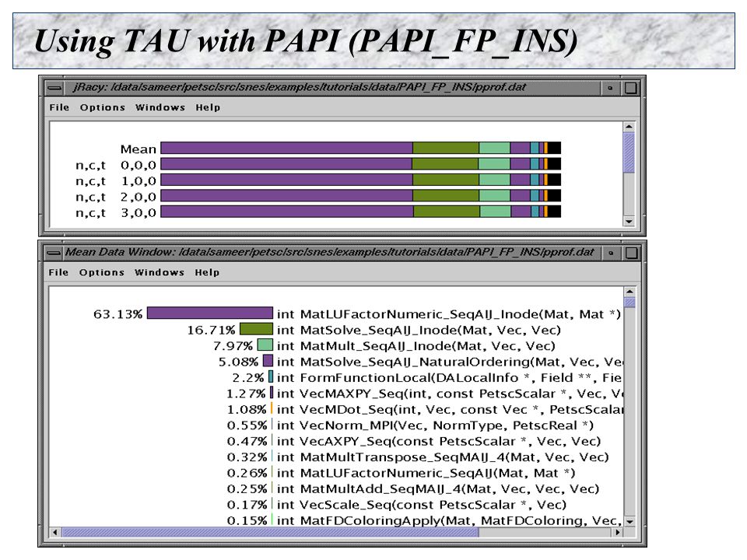
Task: Click vertical scrollbar thumb in Mean Data Window
Action: [630, 303]
